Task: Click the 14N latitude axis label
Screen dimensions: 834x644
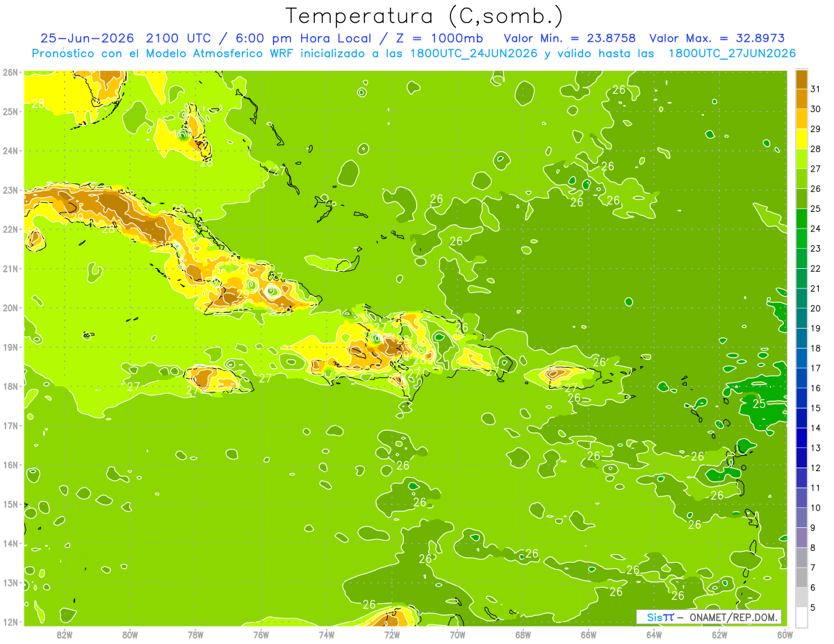Action: (x=10, y=543)
